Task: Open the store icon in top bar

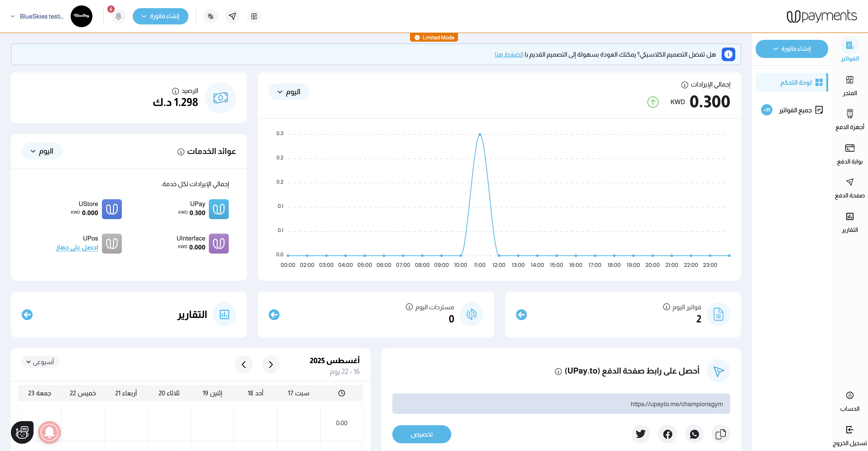Action: coord(254,16)
